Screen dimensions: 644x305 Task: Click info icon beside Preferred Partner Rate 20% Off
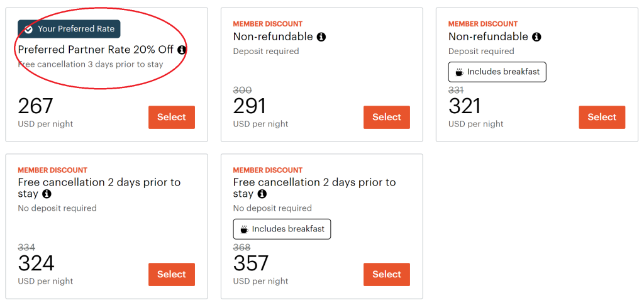(182, 50)
